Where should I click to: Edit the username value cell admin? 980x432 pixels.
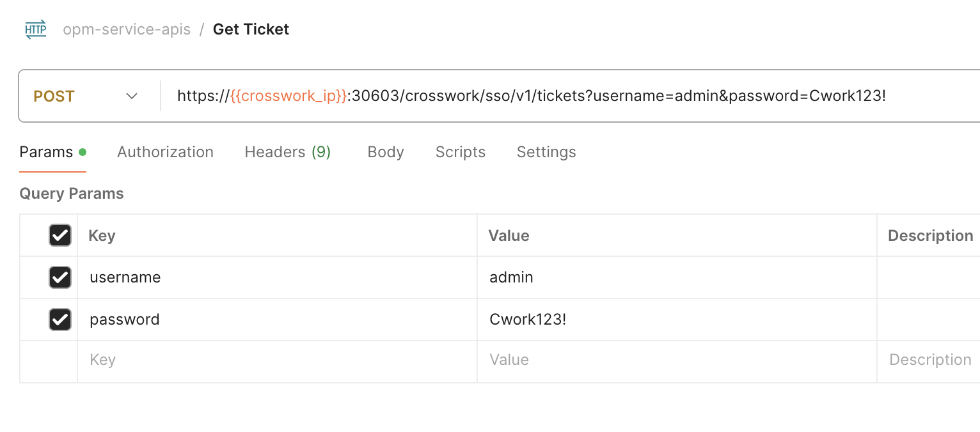(677, 277)
